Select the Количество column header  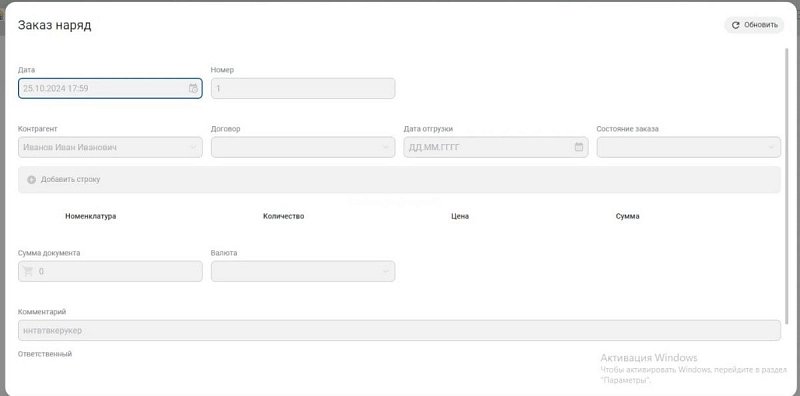click(284, 216)
